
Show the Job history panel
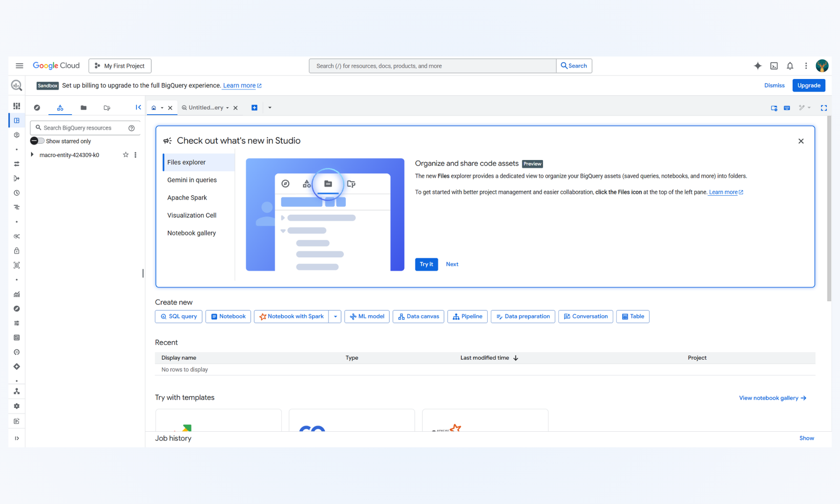[x=806, y=438]
